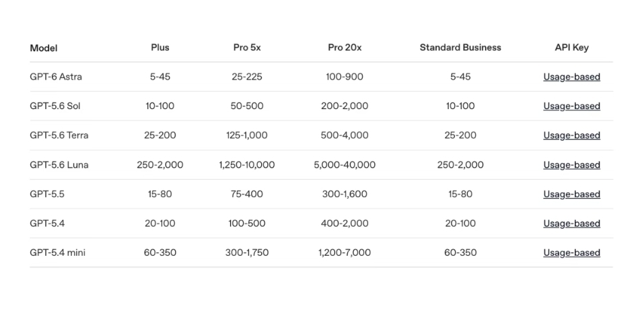Open Usage-based link for GPT-5.5
The height and width of the screenshot is (311, 644).
click(572, 194)
